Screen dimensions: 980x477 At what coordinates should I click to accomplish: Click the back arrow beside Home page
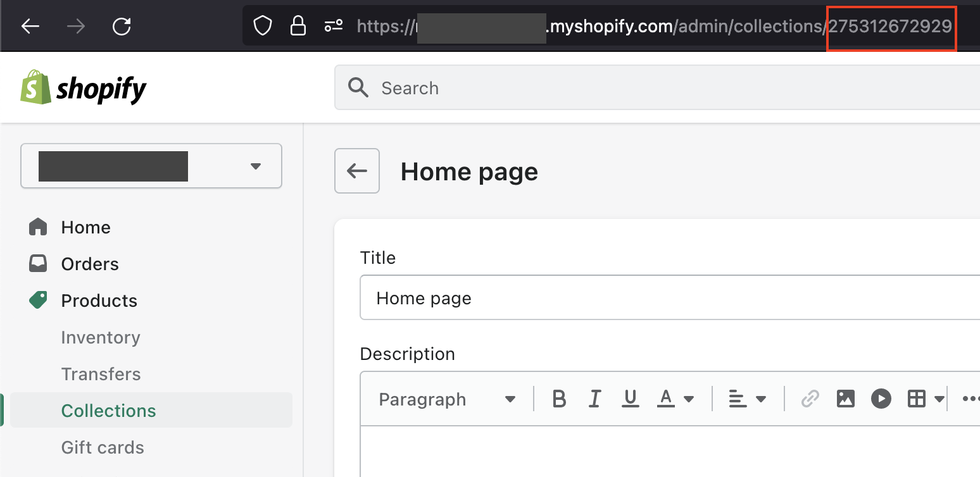tap(357, 171)
